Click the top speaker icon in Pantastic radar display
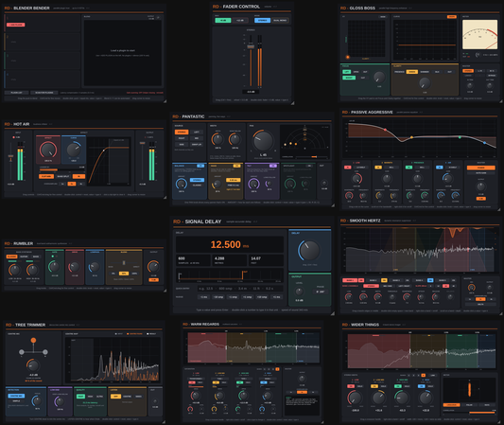This screenshot has width=504, height=425. [304, 129]
